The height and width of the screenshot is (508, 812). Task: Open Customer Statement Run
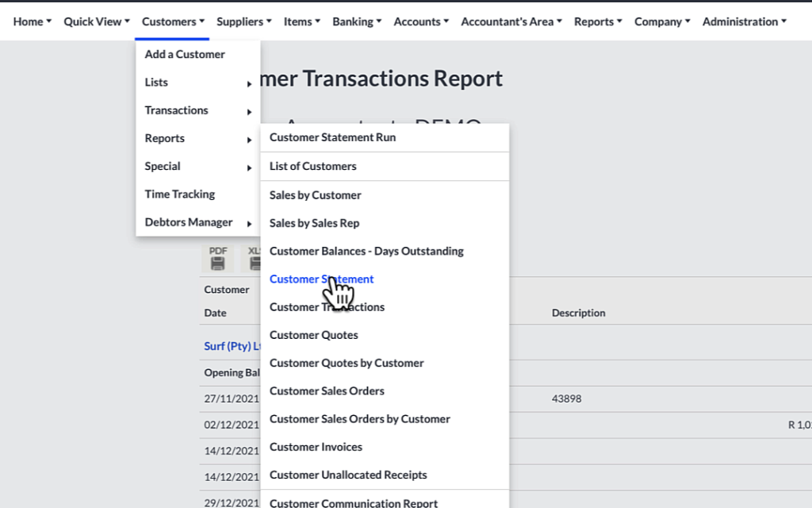[x=332, y=137]
